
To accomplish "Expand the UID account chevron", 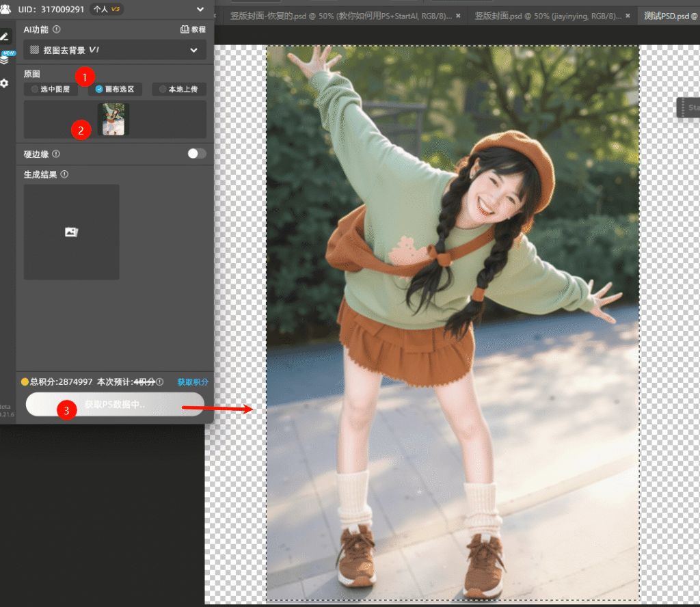I will click(x=200, y=10).
